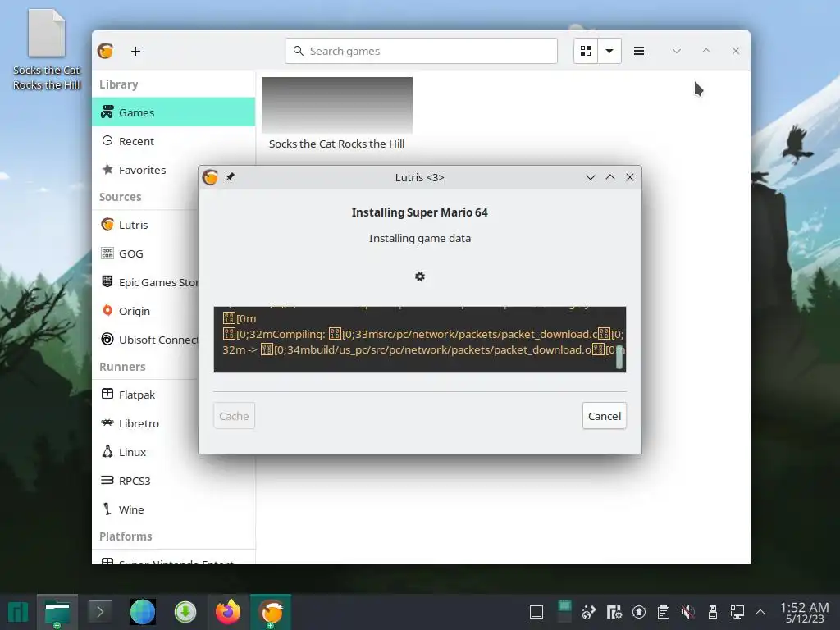Switch to Lutris taskbar entry
Viewport: 840px width, 630px height.
click(271, 612)
